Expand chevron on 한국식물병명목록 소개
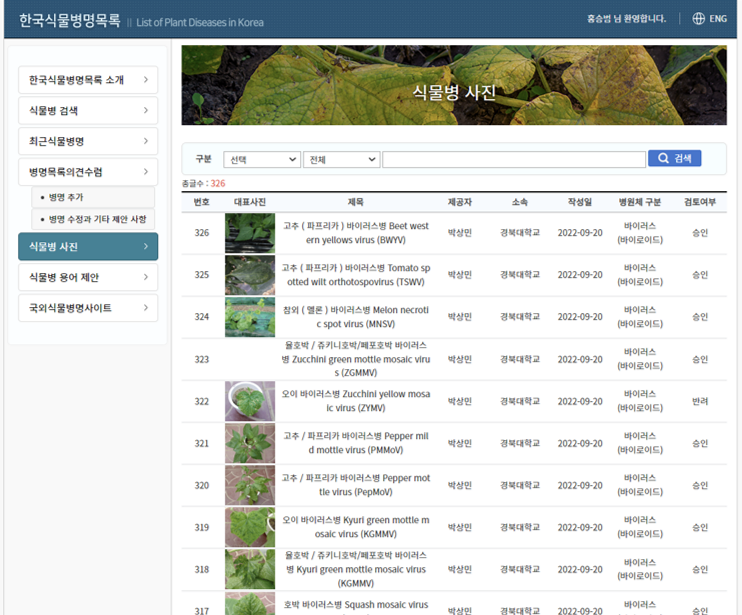 (x=146, y=79)
